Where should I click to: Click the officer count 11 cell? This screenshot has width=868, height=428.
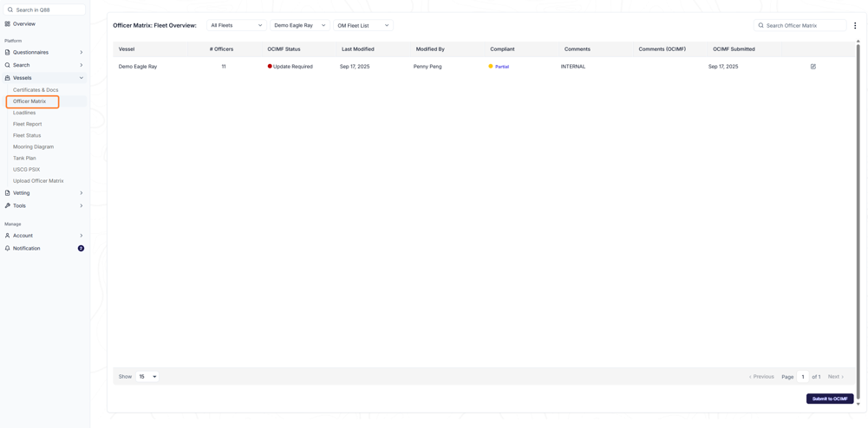click(x=224, y=67)
